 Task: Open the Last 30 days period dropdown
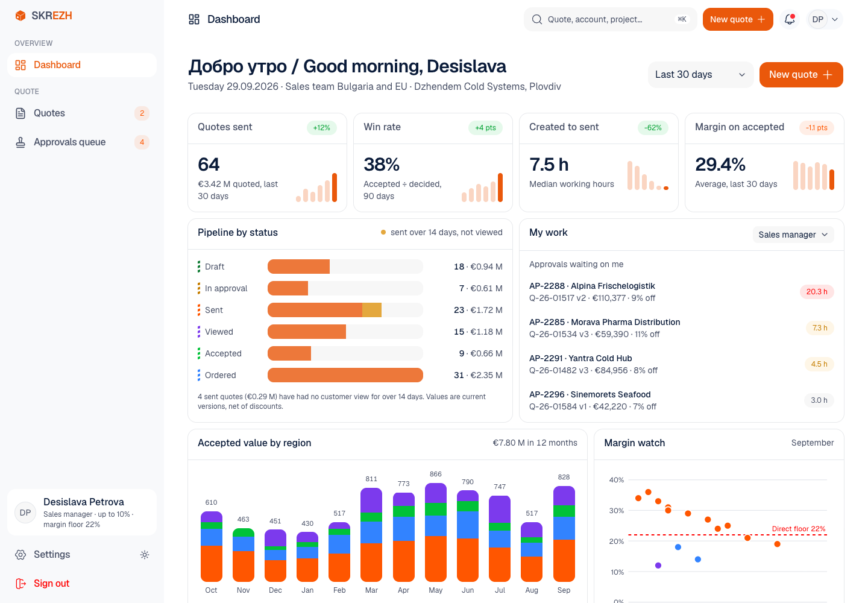click(700, 75)
